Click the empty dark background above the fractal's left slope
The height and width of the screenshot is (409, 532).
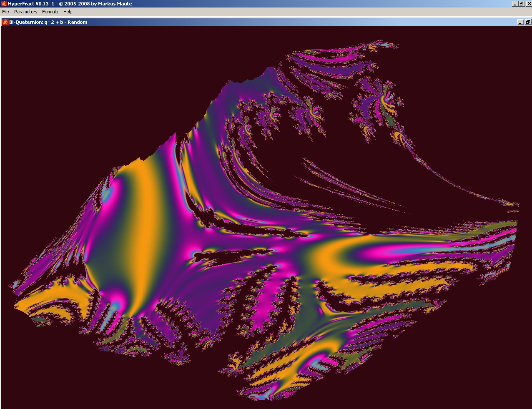tap(83, 104)
